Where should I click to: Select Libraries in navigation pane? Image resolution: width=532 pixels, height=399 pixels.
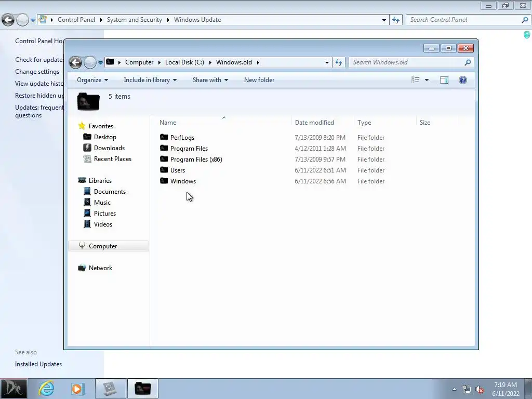click(100, 181)
